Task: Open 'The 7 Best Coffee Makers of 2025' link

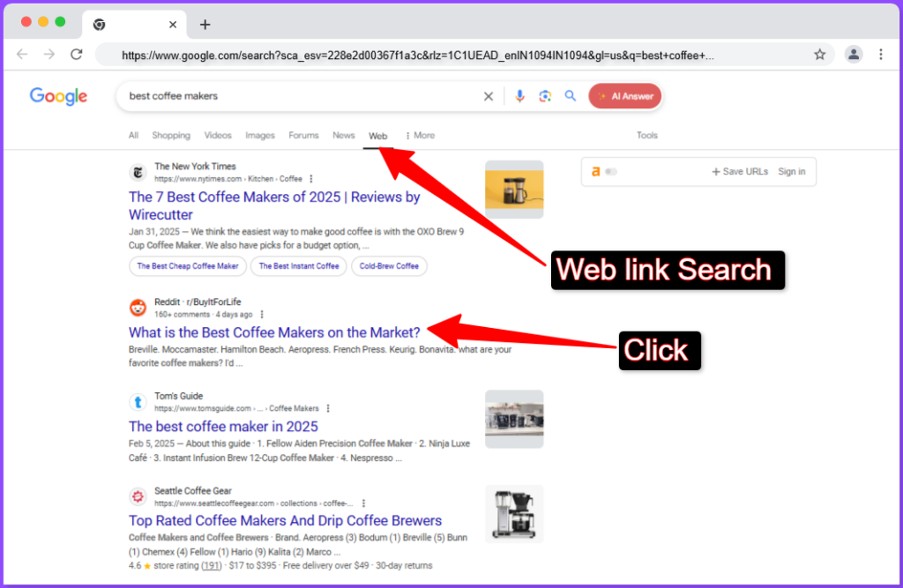Action: tap(274, 205)
